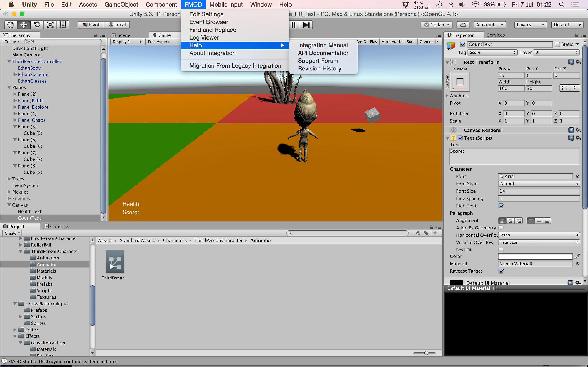Select the Rotate tool icon
Screen dimensions: 588x367
(37, 25)
